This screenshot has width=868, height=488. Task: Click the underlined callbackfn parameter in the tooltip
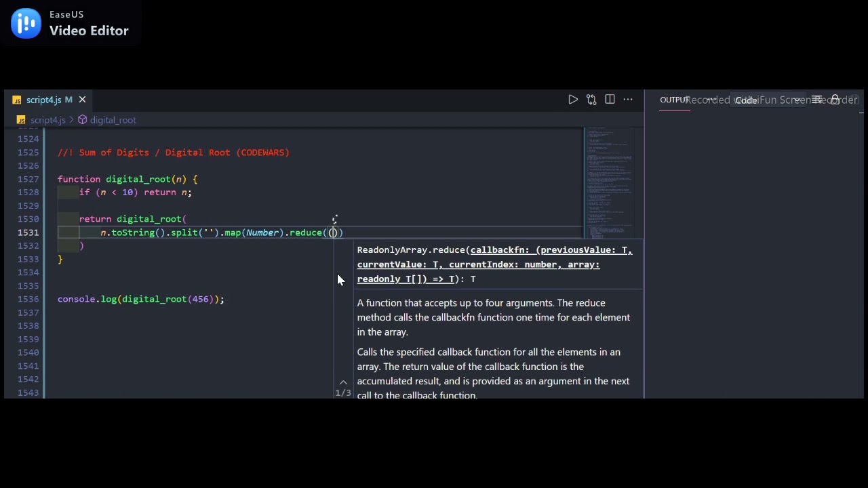(x=494, y=264)
